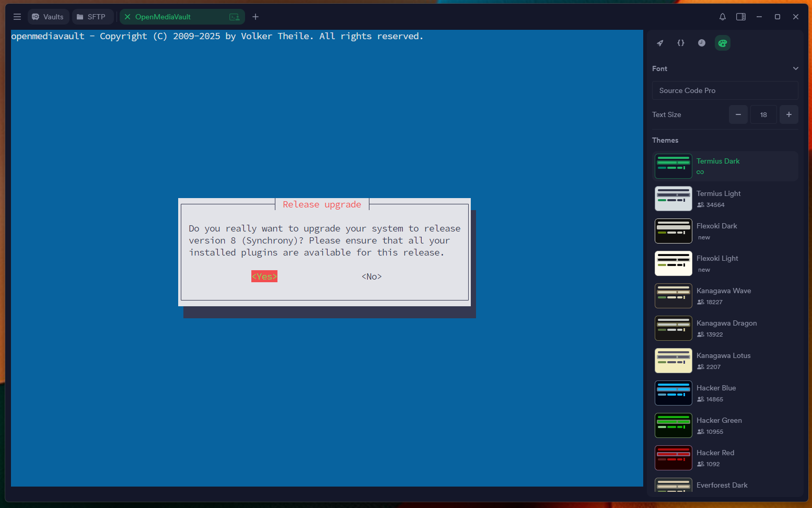This screenshot has width=812, height=508.
Task: Switch to the Vaults tab
Action: (x=48, y=16)
